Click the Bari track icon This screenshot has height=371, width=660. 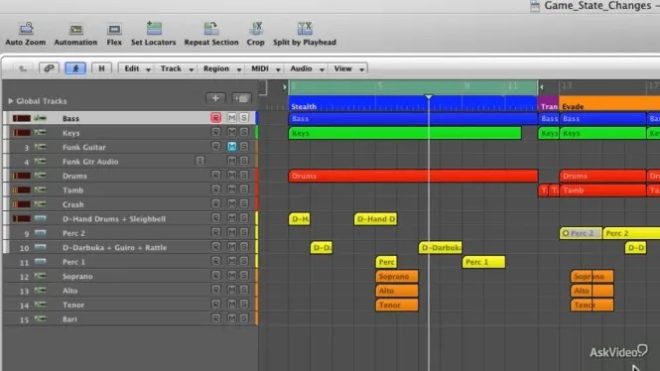click(x=40, y=319)
